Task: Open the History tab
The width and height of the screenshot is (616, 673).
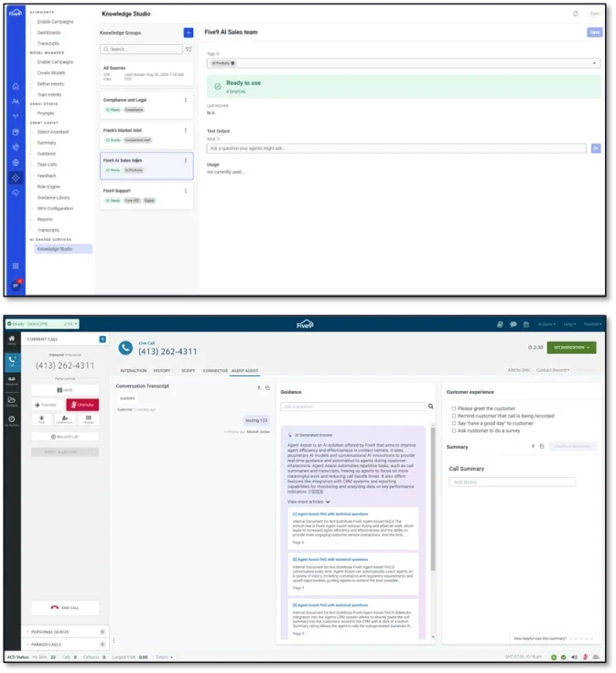Action: 161,370
